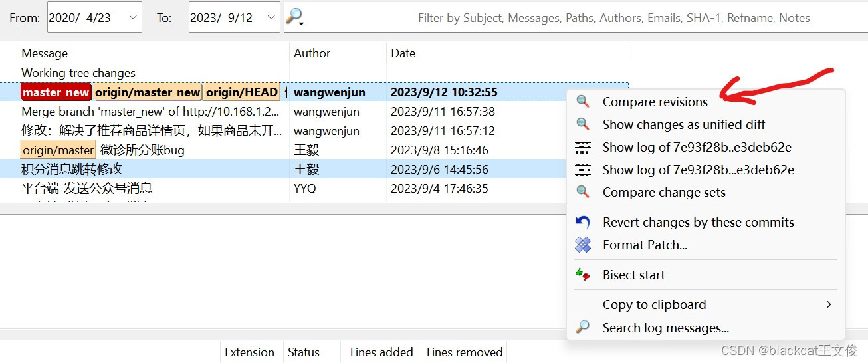Click the origin/HEAD ref label
This screenshot has height=363, width=868.
coord(242,92)
